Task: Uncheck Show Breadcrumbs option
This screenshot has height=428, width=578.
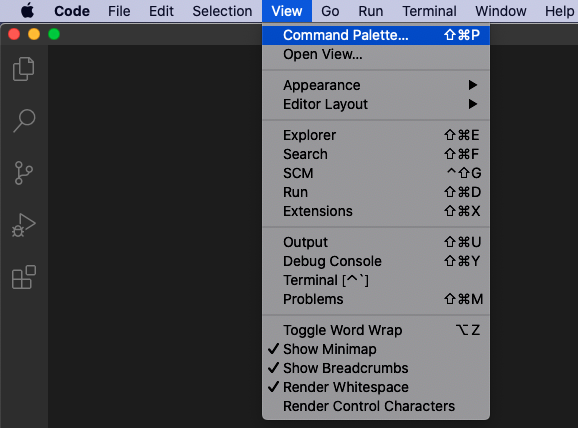Action: click(376, 368)
